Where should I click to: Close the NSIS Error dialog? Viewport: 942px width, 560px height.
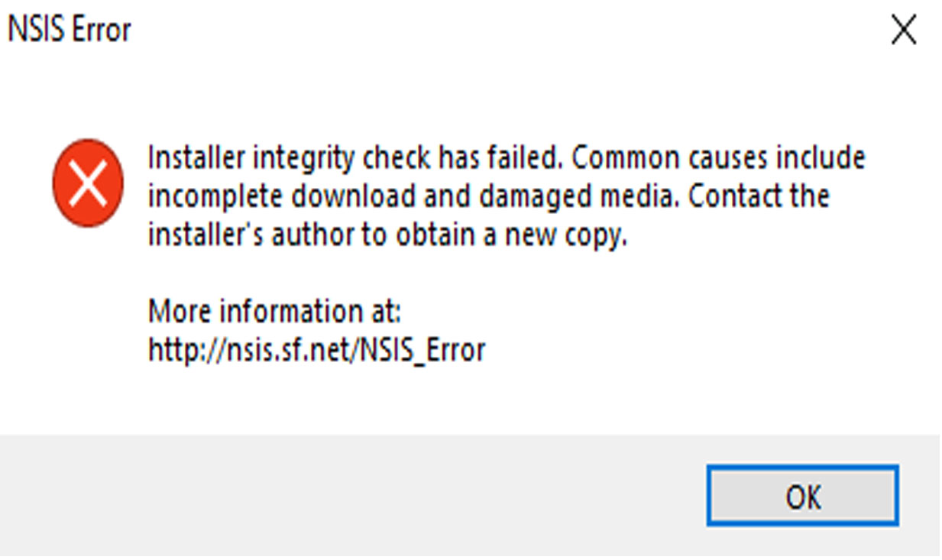click(904, 31)
